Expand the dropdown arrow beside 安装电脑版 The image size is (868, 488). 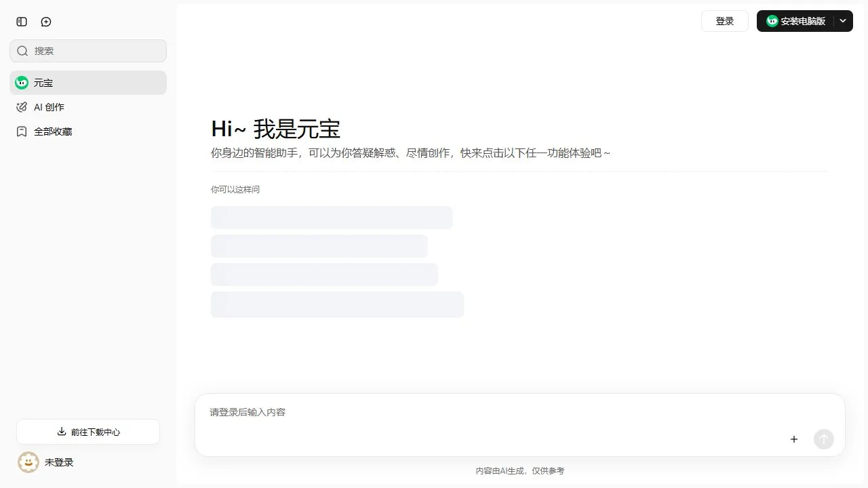tap(843, 21)
